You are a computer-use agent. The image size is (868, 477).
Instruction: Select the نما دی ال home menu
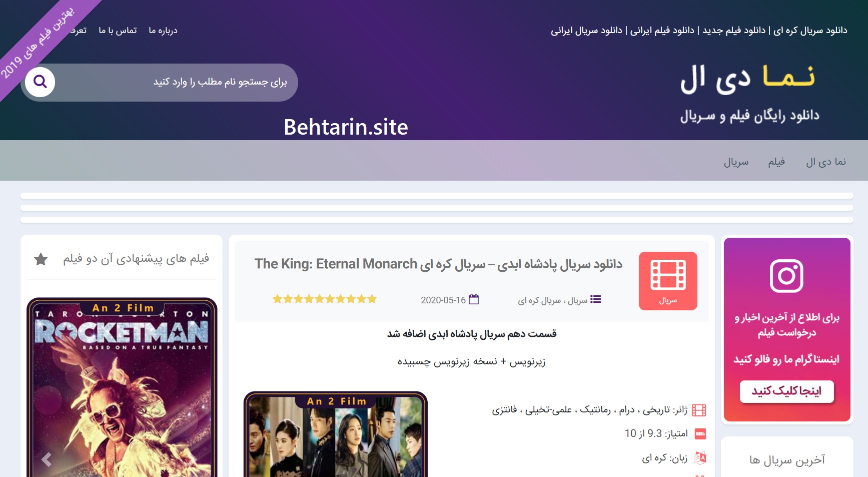826,162
